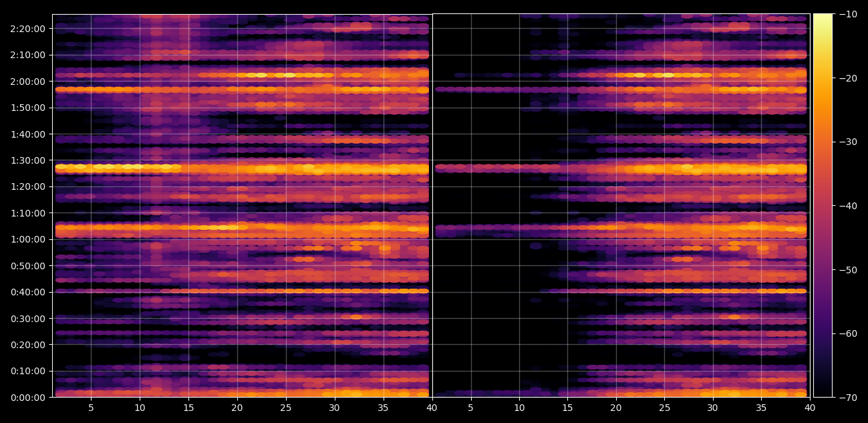This screenshot has height=423, width=868.
Task: Click the −50 colorbar tick label
Action: (848, 270)
